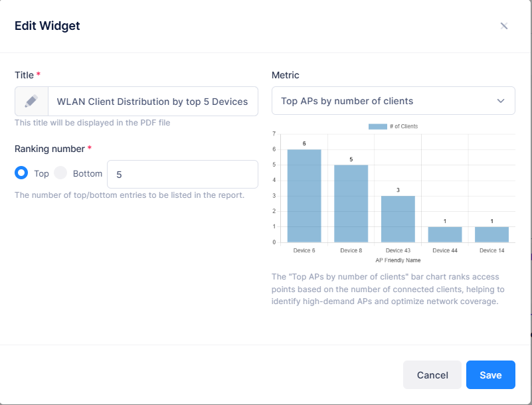This screenshot has width=532, height=405.
Task: Click the 'AP Friendly Name' axis label
Action: (x=399, y=260)
